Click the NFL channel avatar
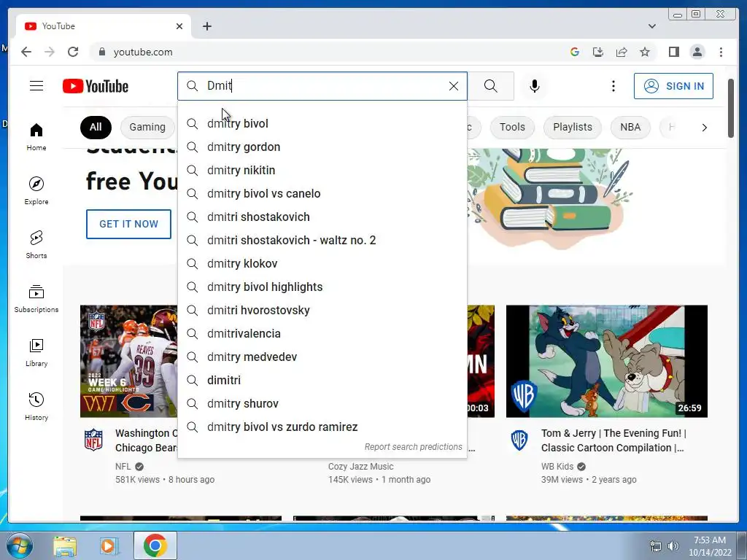747x560 pixels. (93, 440)
